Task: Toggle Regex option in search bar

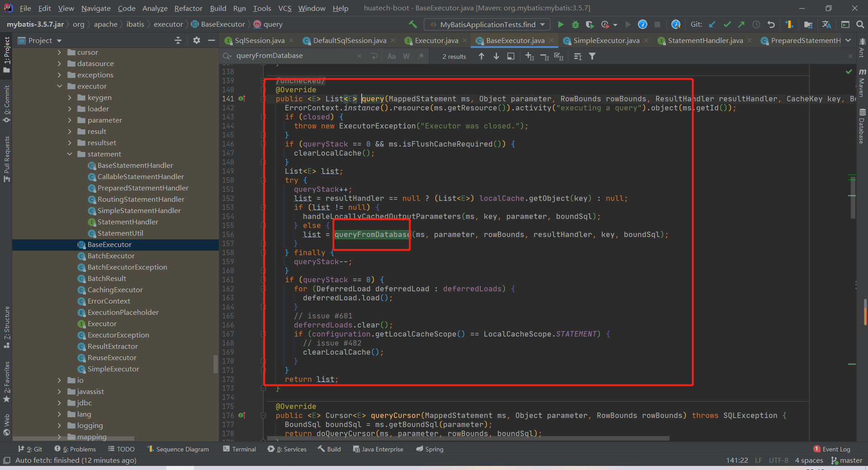Action: click(421, 56)
